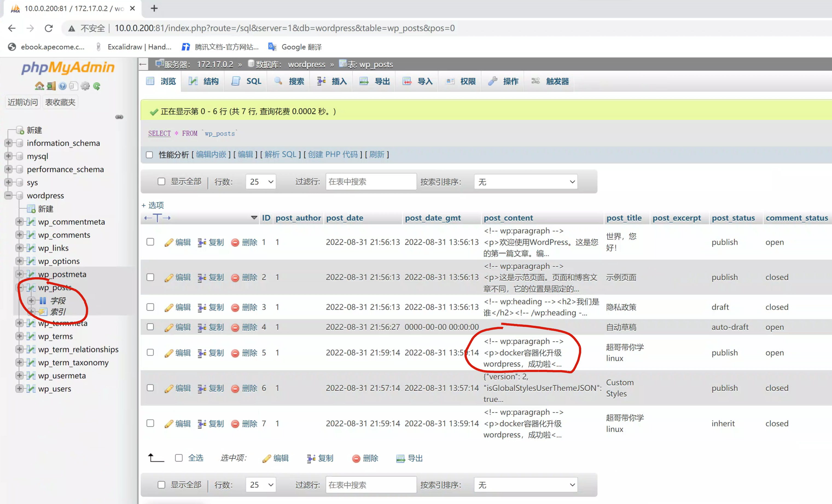Click edit pencil icon for row 3

coord(169,308)
